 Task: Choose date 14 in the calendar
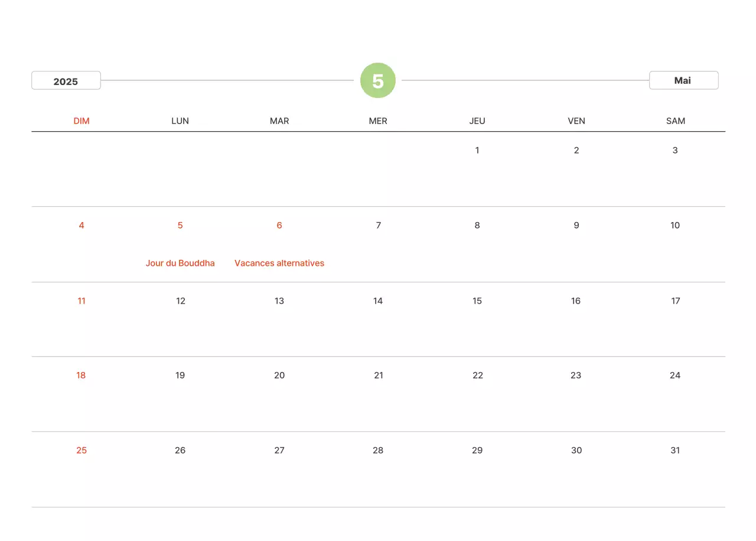coord(378,301)
